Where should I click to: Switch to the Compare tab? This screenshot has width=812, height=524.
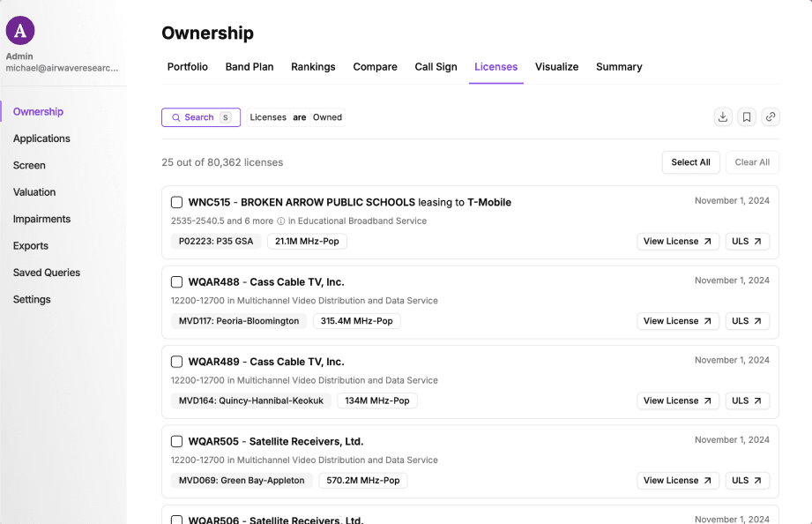(x=375, y=67)
